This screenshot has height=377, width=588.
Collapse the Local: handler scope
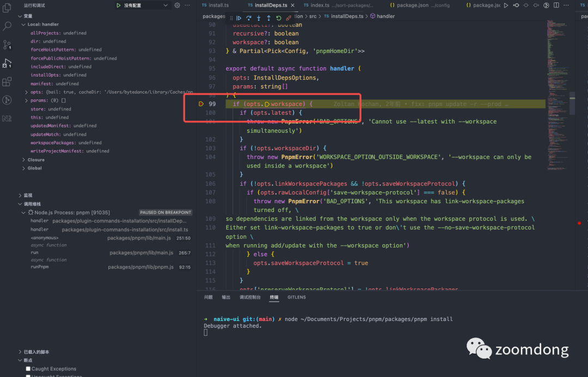23,24
